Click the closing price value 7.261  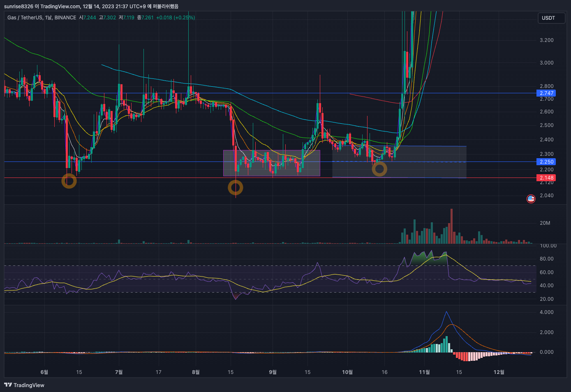[x=147, y=18]
